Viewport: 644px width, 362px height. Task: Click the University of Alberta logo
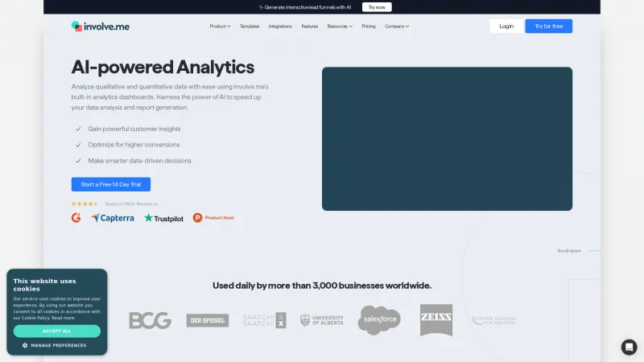(321, 320)
